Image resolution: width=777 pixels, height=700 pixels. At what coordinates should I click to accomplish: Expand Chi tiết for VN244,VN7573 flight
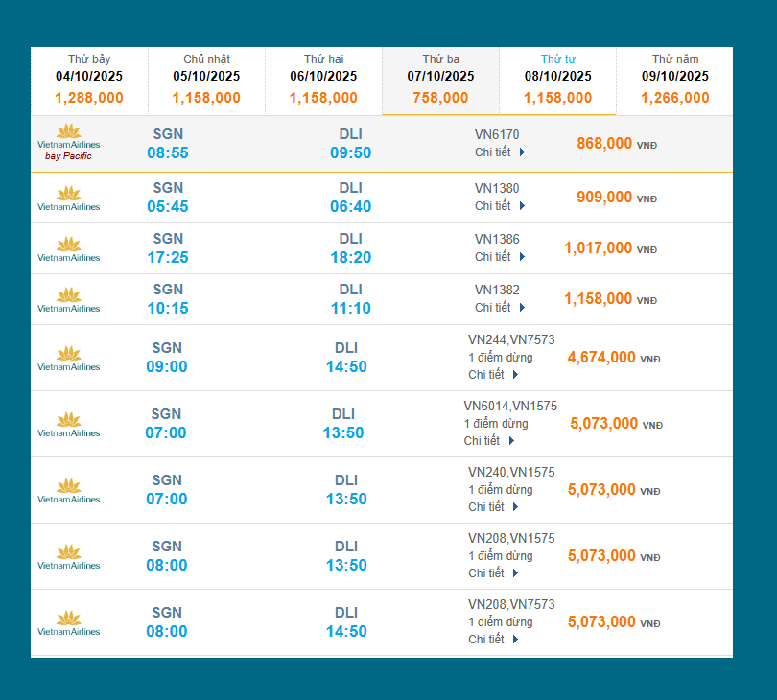[493, 374]
